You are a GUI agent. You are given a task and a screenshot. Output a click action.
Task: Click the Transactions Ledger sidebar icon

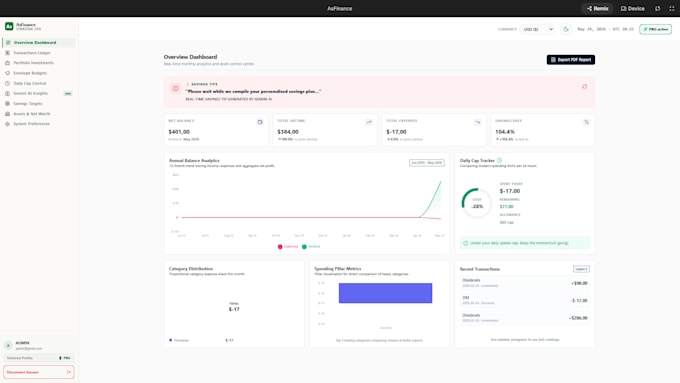[7, 52]
